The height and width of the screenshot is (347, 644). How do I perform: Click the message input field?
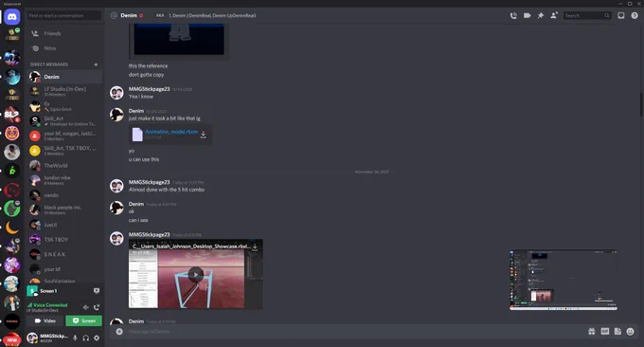click(x=353, y=332)
